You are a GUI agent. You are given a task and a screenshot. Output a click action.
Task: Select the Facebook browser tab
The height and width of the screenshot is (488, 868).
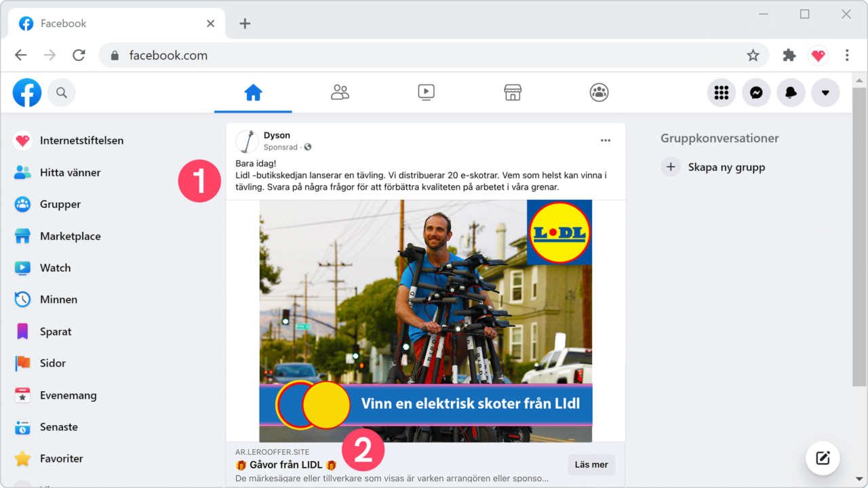pos(117,24)
